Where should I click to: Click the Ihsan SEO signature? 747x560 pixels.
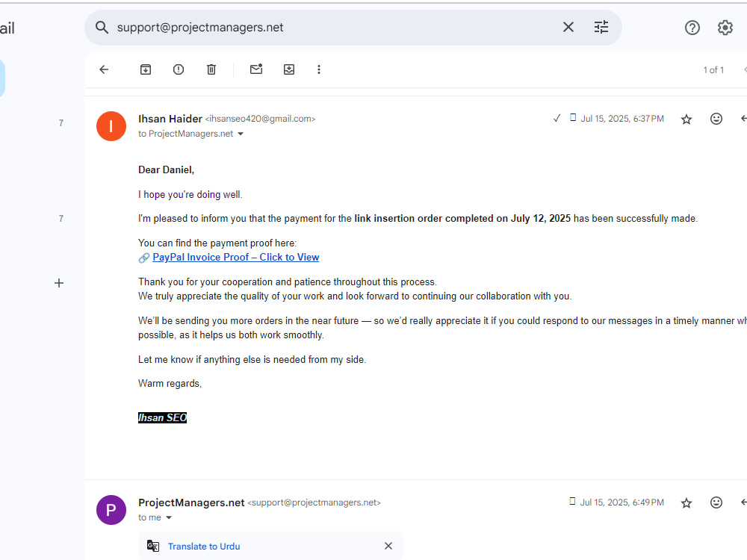click(162, 417)
